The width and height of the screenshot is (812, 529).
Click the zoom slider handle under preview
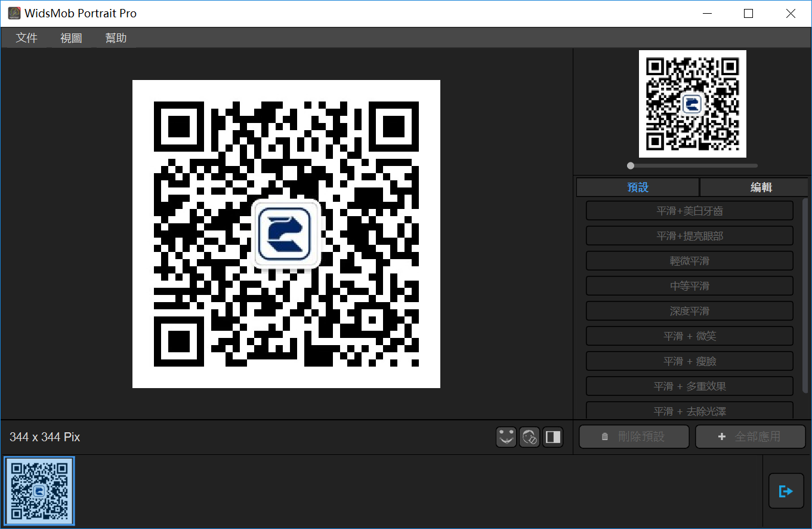(x=631, y=165)
